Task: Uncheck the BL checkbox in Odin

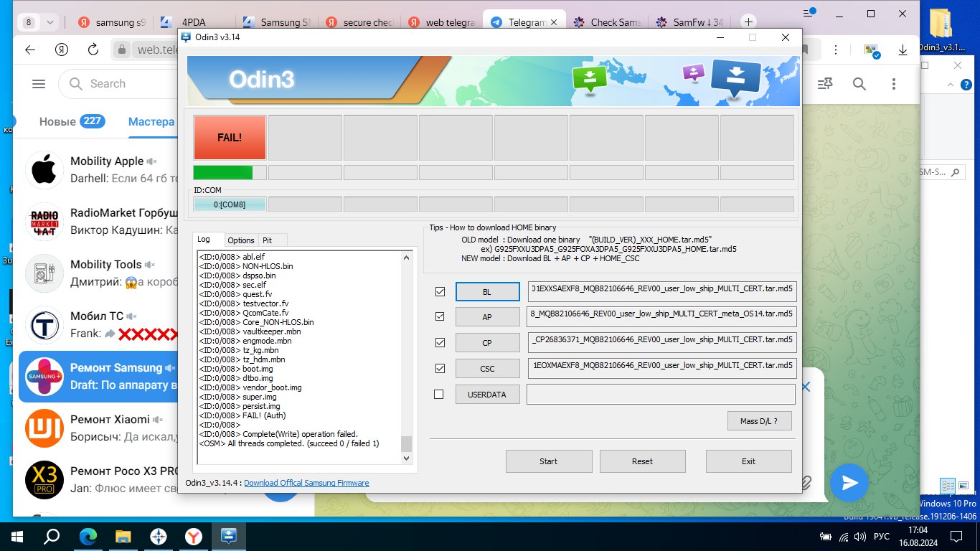Action: coord(440,291)
